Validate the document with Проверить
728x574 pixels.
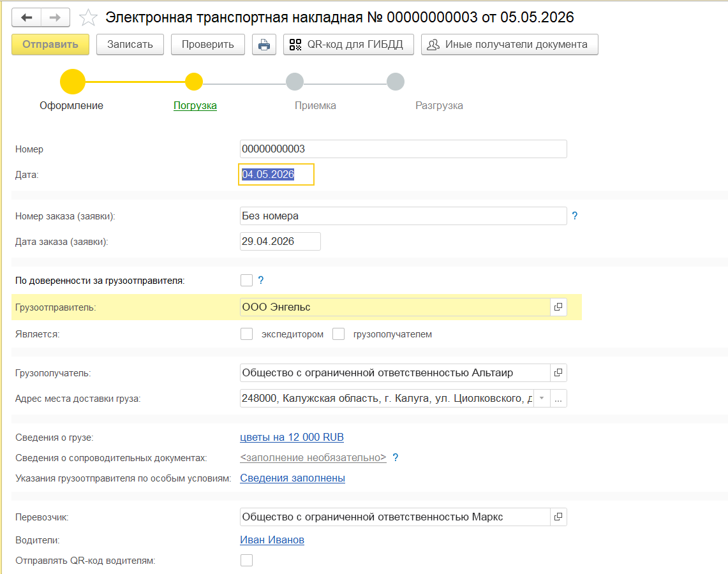click(x=207, y=45)
